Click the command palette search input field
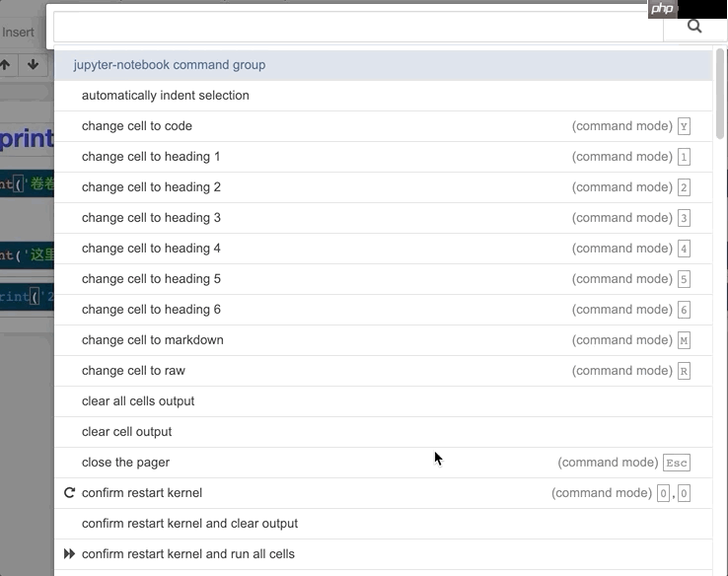Viewport: 728px width, 576px height. [x=357, y=27]
